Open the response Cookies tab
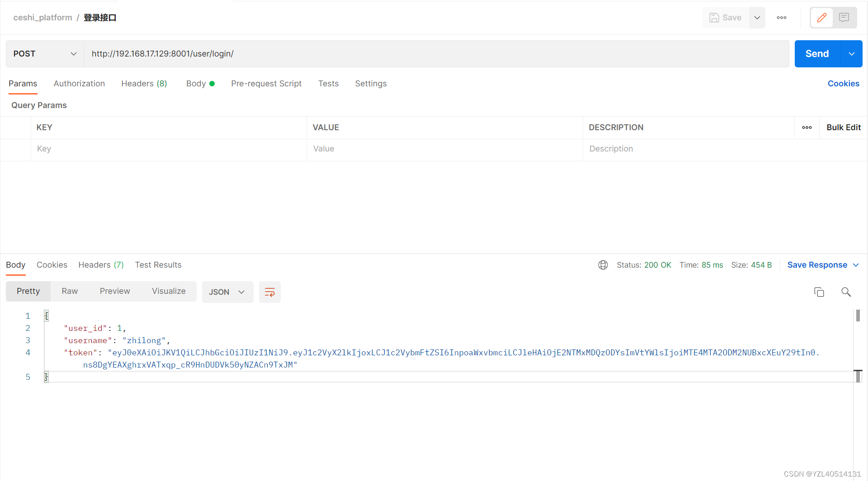Viewport: 868px width, 481px height. tap(52, 265)
